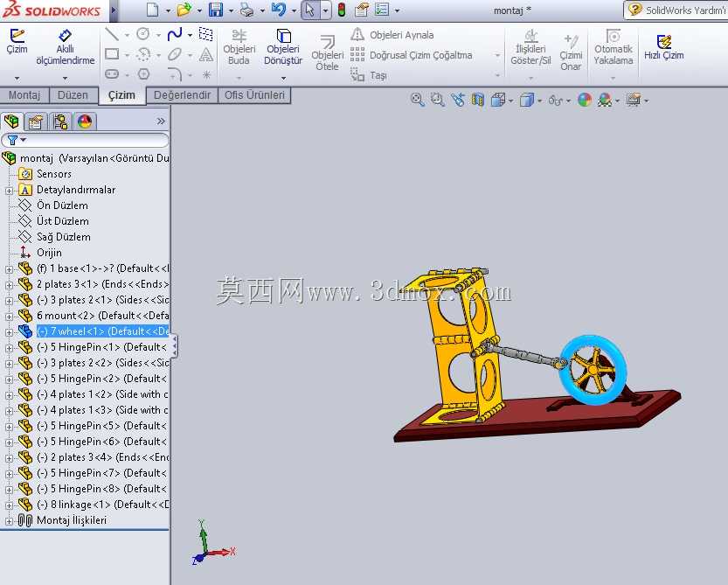The image size is (728, 585).
Task: Click the Zoom to Fit icon
Action: pyautogui.click(x=418, y=100)
